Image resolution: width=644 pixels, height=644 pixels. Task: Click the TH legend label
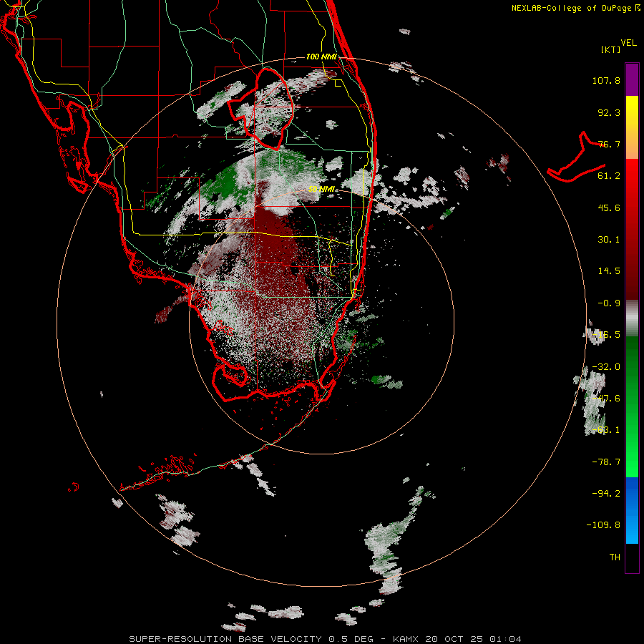click(x=615, y=557)
